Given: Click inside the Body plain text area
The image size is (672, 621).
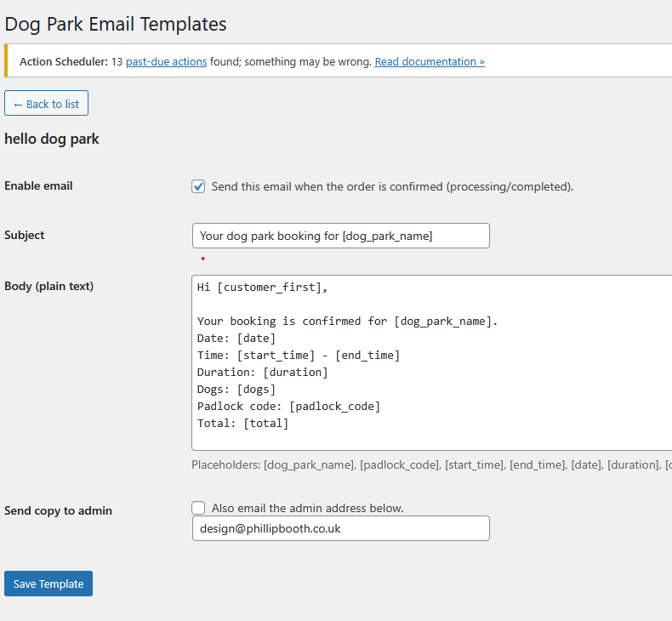Looking at the screenshot, I should (x=431, y=362).
